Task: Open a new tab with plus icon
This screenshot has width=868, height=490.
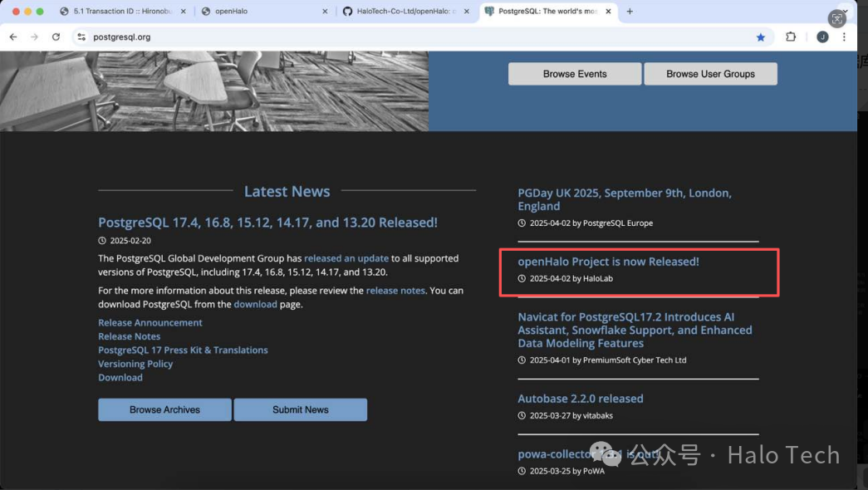Action: [630, 11]
